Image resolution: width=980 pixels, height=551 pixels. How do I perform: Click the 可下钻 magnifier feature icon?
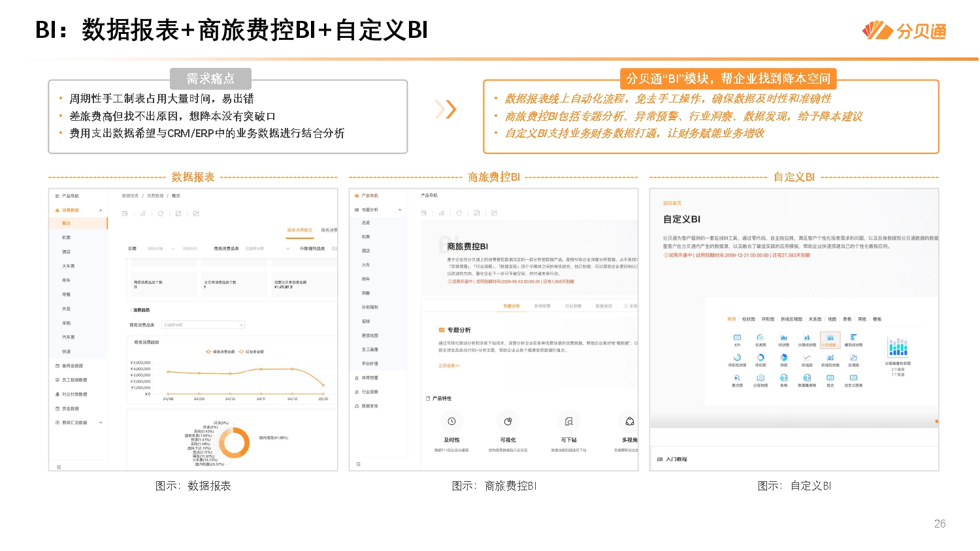[x=568, y=420]
